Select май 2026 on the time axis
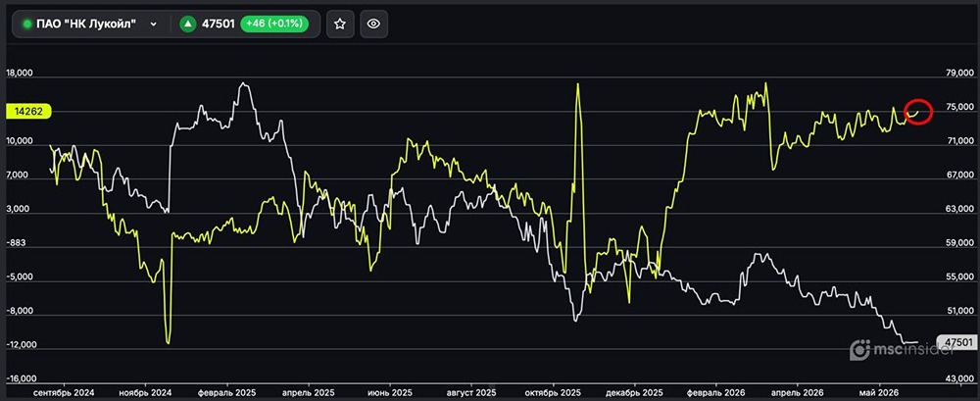 (x=880, y=393)
